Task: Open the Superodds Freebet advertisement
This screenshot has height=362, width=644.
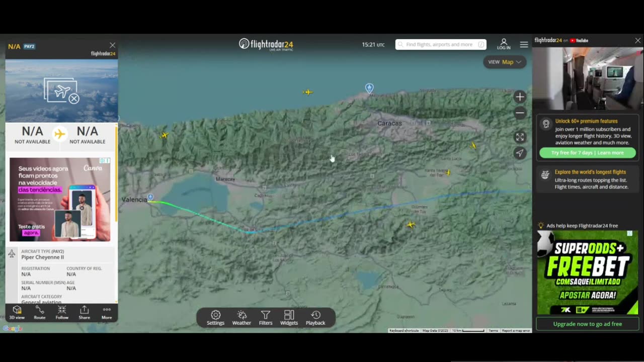Action: pyautogui.click(x=587, y=272)
